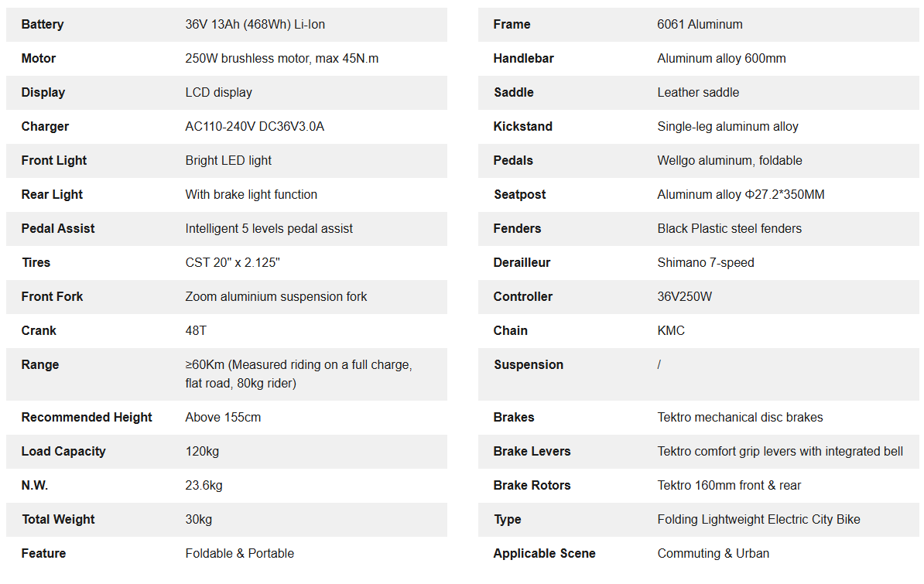Click the 6061 Aluminum frame value
The width and height of the screenshot is (924, 584).
(700, 25)
